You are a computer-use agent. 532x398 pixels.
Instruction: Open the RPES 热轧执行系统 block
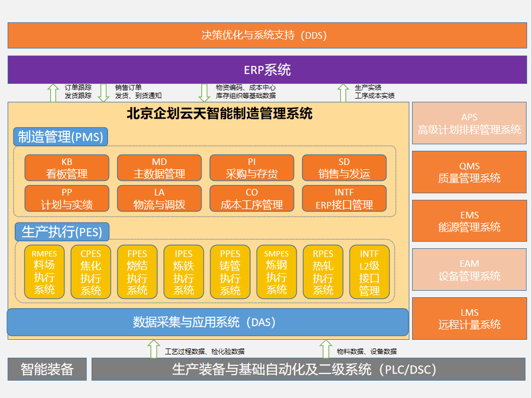[323, 272]
